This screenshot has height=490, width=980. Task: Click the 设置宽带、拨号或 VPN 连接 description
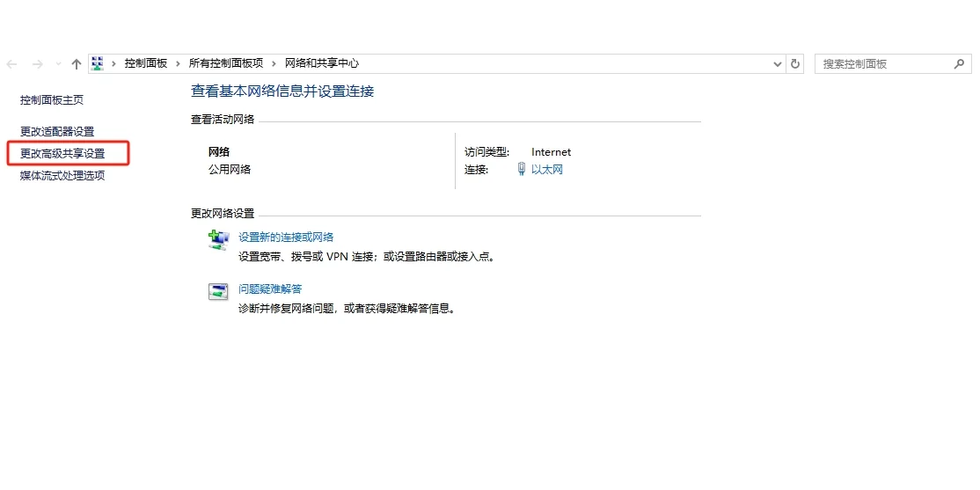point(367,257)
